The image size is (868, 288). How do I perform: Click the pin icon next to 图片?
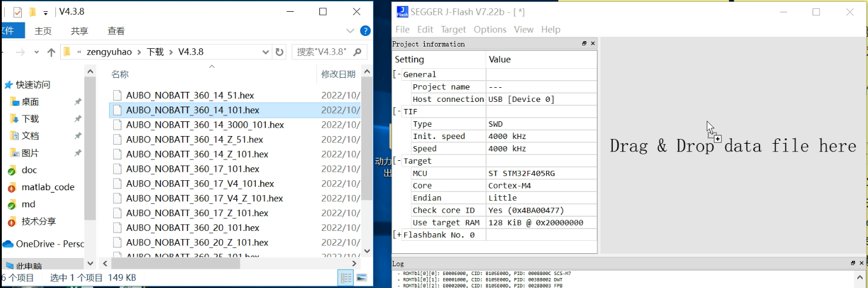(x=78, y=153)
